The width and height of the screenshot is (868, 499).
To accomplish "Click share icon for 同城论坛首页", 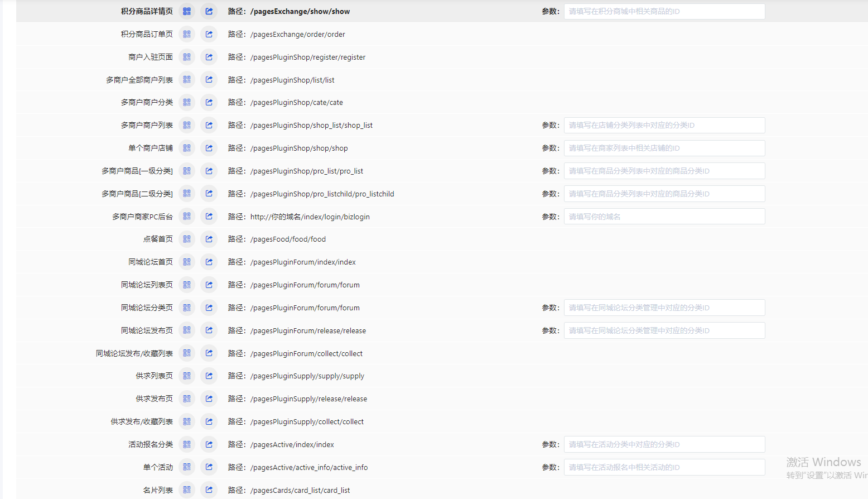I will (x=209, y=262).
